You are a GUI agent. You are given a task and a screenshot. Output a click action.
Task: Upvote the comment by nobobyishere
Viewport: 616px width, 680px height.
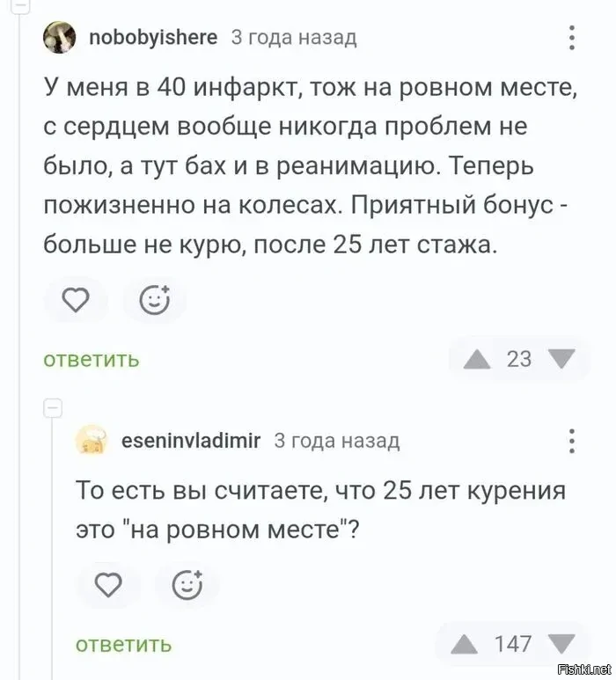pyautogui.click(x=477, y=359)
